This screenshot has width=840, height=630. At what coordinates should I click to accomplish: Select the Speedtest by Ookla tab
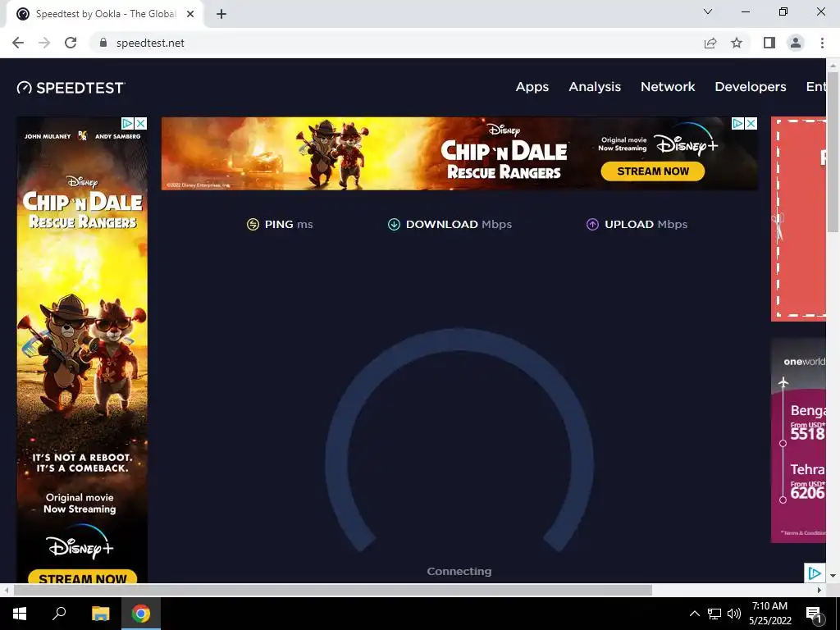[x=104, y=14]
